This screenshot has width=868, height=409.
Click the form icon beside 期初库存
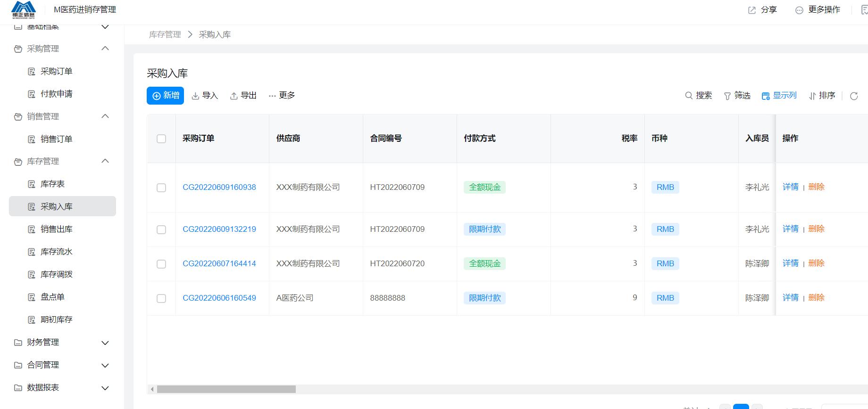point(32,320)
